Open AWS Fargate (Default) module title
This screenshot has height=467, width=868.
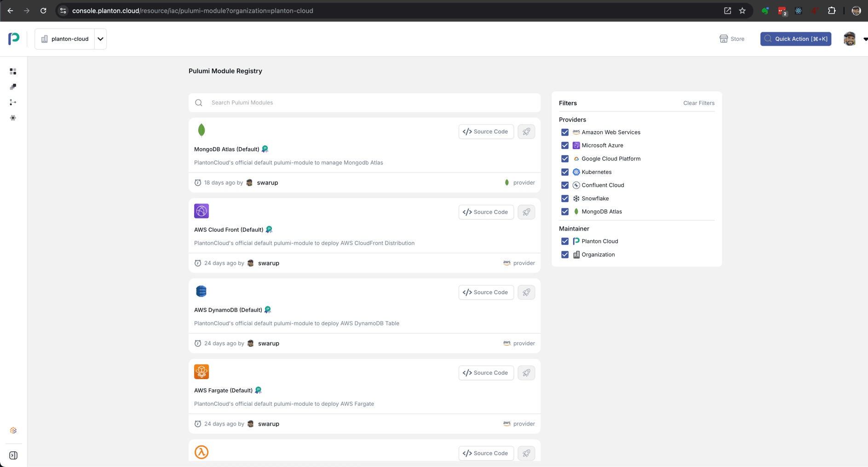point(223,390)
